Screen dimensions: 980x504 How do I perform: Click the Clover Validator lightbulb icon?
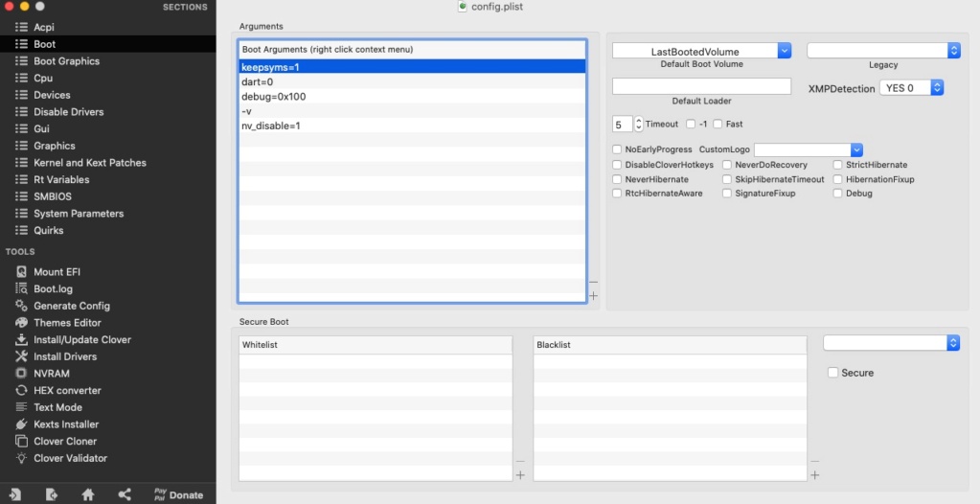coord(21,458)
